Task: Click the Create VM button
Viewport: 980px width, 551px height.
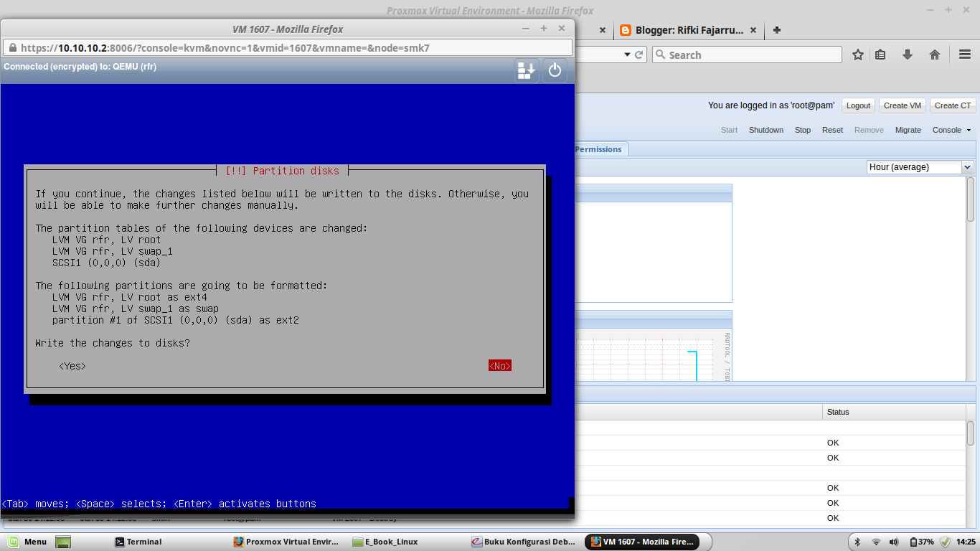Action: pos(902,105)
